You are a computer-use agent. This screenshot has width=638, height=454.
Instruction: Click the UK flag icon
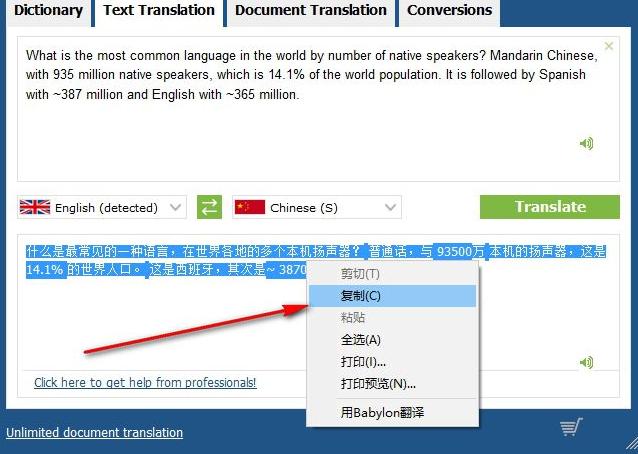(35, 207)
